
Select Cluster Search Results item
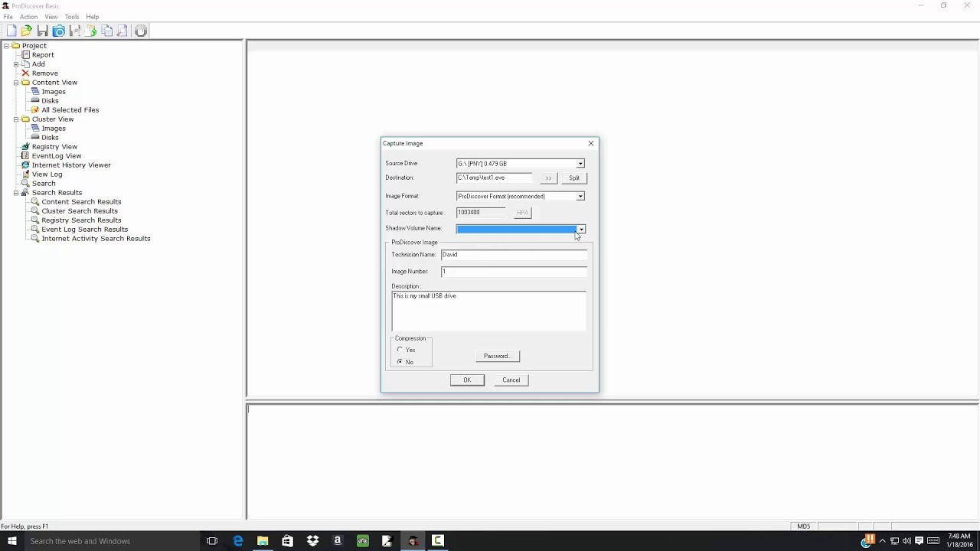tap(80, 211)
